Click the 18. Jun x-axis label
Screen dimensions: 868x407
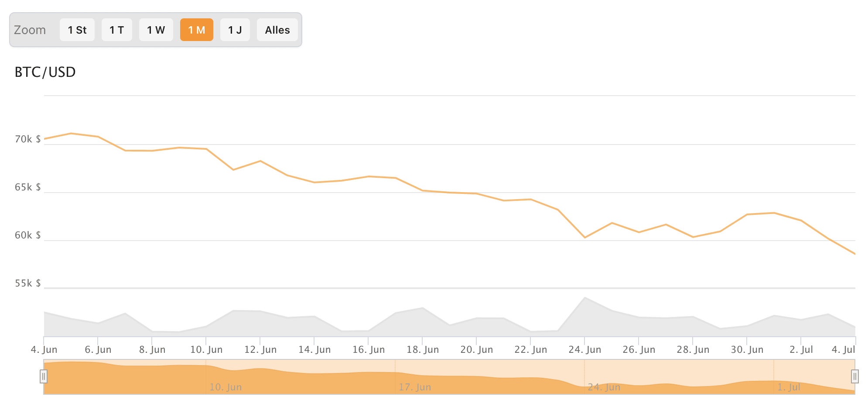point(423,349)
